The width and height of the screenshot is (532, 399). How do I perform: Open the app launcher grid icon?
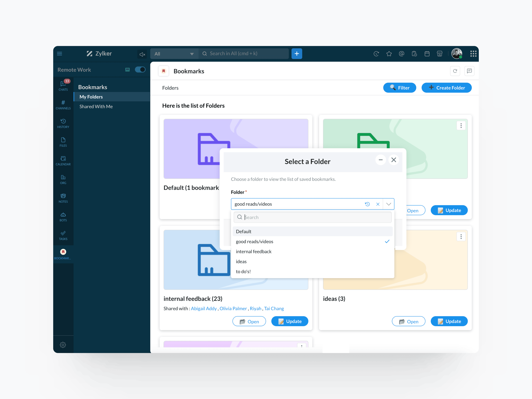click(473, 54)
